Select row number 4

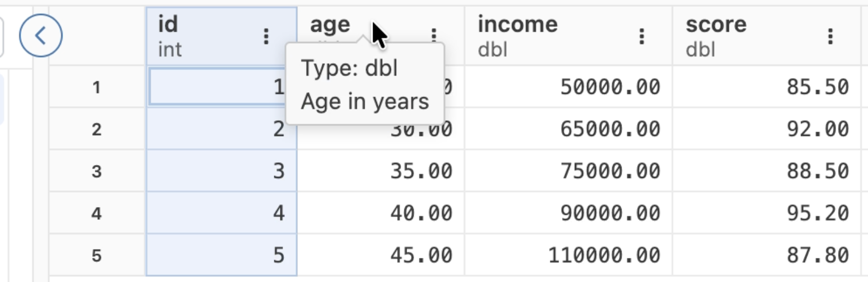[x=97, y=213]
